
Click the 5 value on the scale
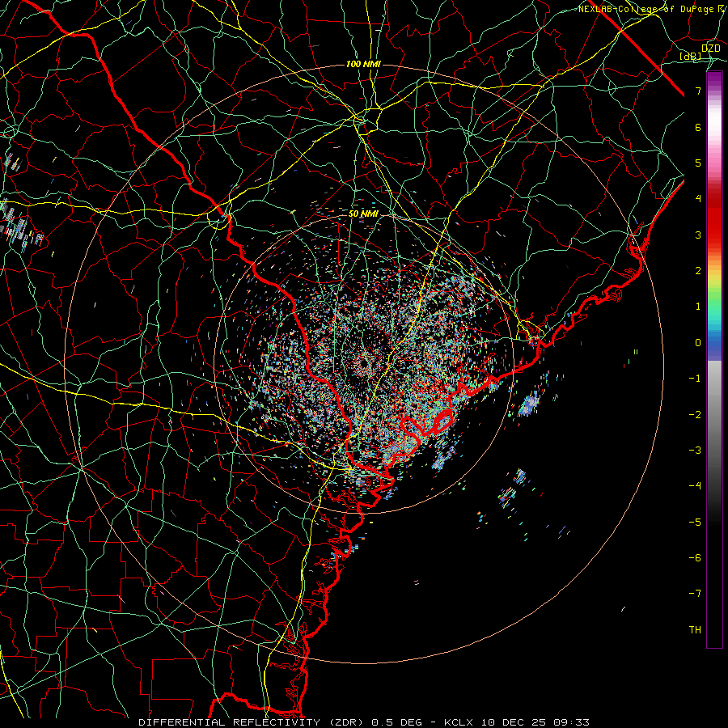point(698,163)
